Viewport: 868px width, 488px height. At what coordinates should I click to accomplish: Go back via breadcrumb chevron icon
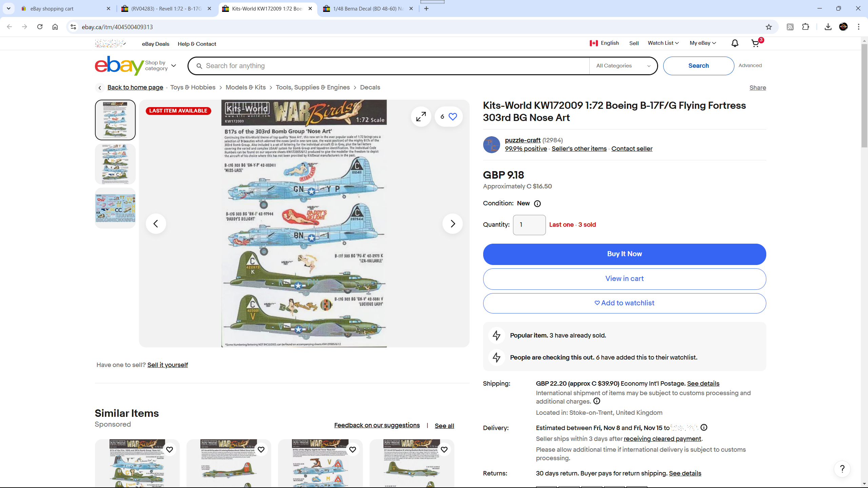point(99,88)
